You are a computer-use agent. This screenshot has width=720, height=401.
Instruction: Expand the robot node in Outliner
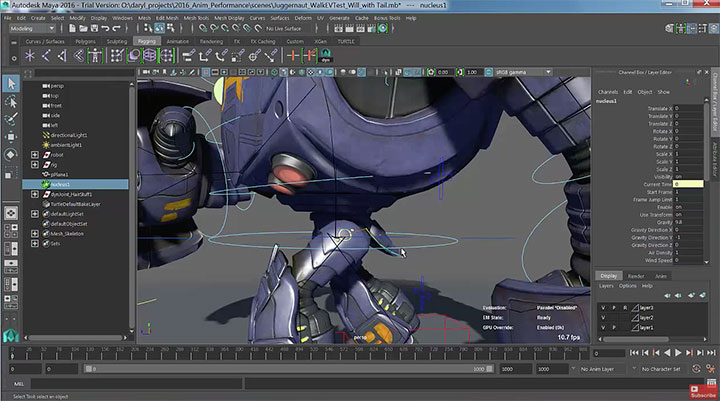click(x=35, y=155)
